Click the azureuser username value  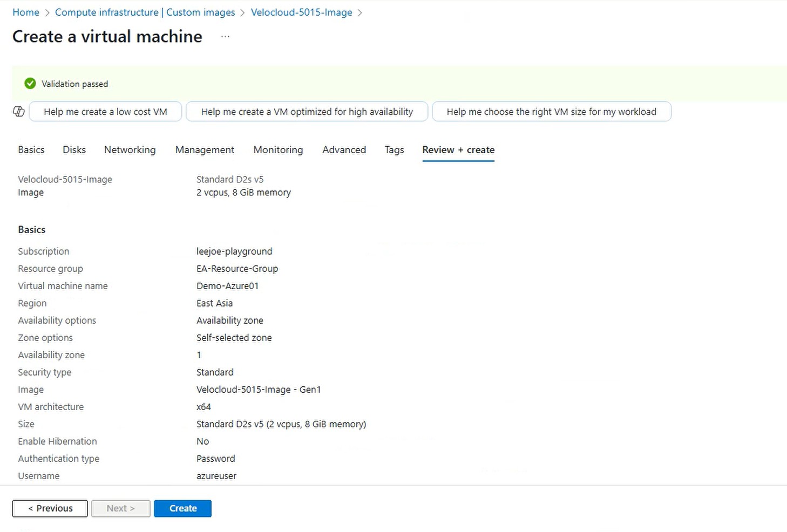pyautogui.click(x=216, y=476)
